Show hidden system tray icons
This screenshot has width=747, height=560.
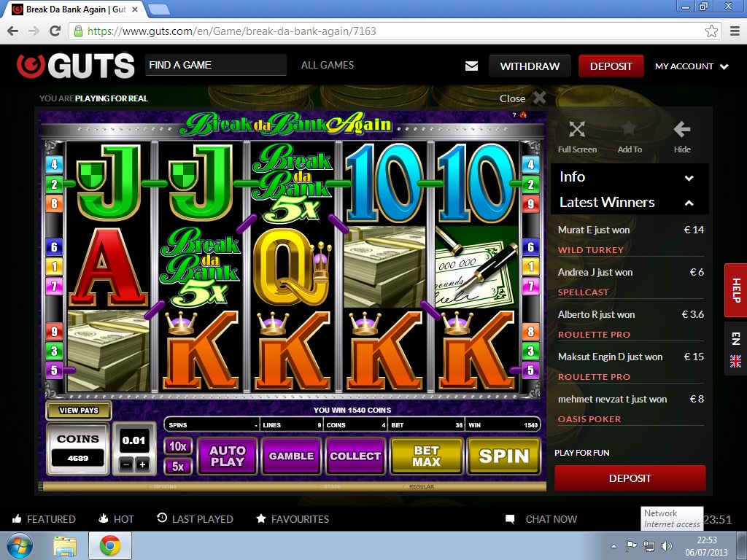(614, 546)
